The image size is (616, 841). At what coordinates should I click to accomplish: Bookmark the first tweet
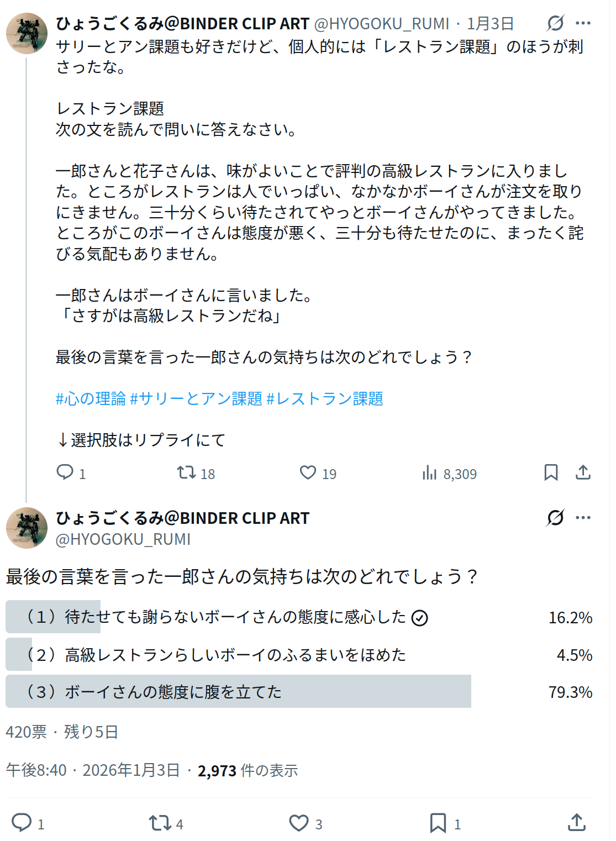(x=551, y=472)
